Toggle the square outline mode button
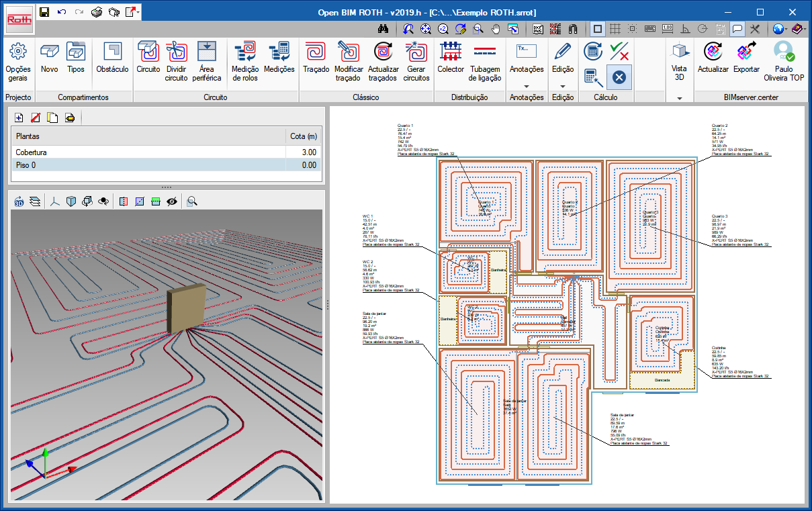The image size is (812, 511). (596, 29)
